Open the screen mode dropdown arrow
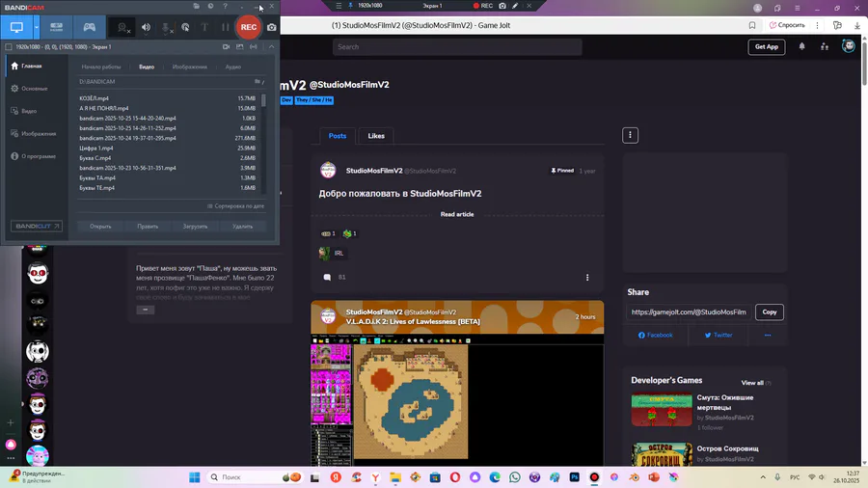This screenshot has width=868, height=488. [x=37, y=27]
